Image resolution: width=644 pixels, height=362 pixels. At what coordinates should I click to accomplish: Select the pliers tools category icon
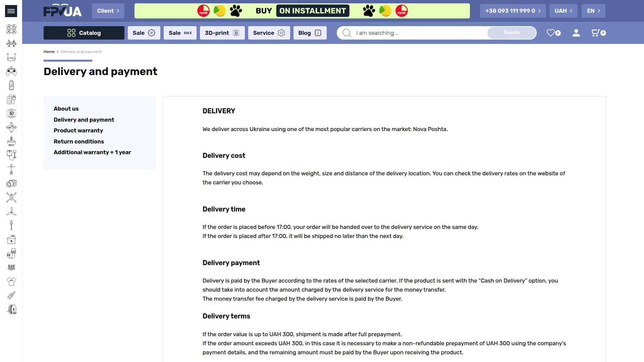pyautogui.click(x=11, y=295)
